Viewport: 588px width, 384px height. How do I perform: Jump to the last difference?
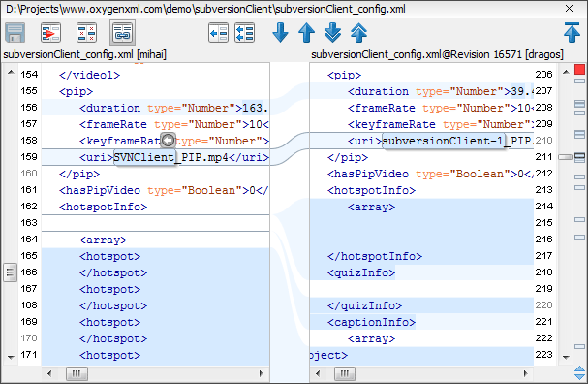332,33
